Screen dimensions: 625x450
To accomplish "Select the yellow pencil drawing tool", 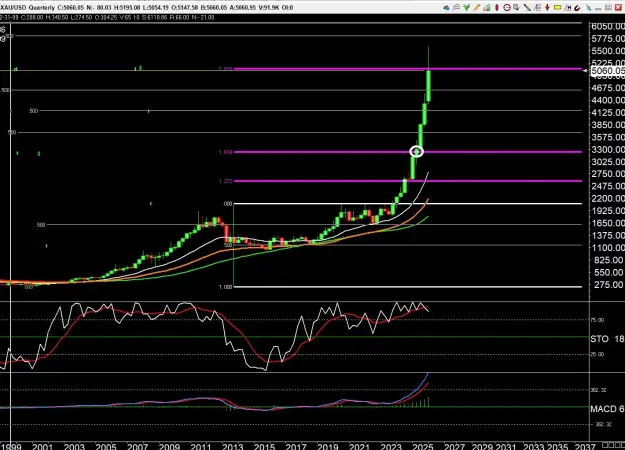I will tap(477, 8).
